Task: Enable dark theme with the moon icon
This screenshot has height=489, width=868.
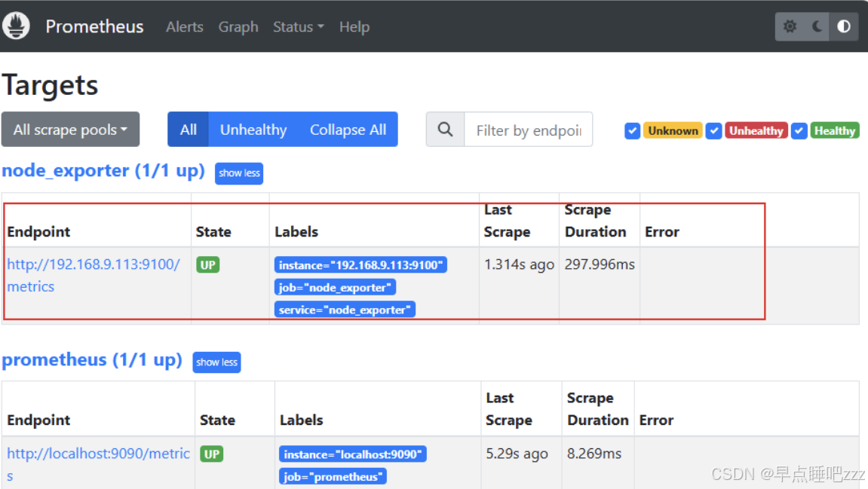Action: pos(817,26)
